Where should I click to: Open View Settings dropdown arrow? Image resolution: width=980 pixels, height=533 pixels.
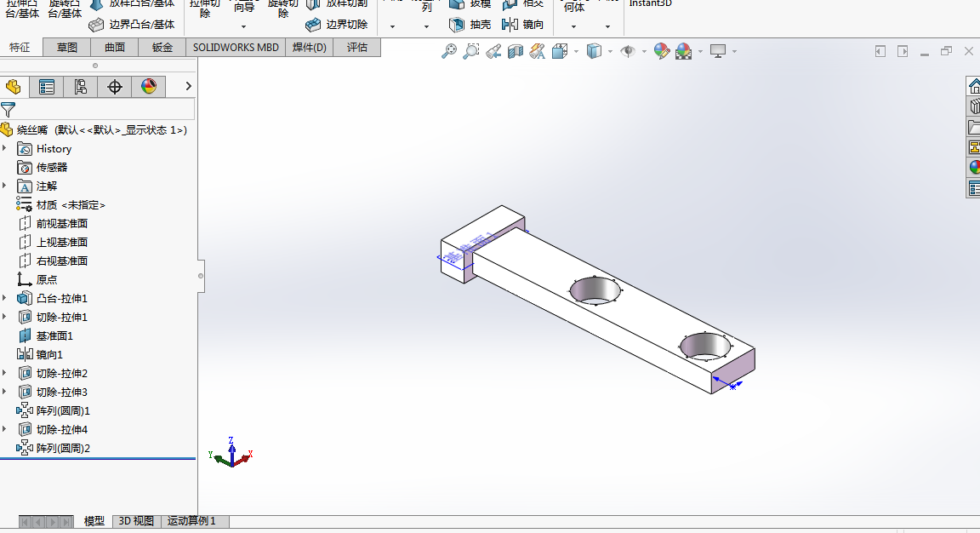[x=734, y=51]
